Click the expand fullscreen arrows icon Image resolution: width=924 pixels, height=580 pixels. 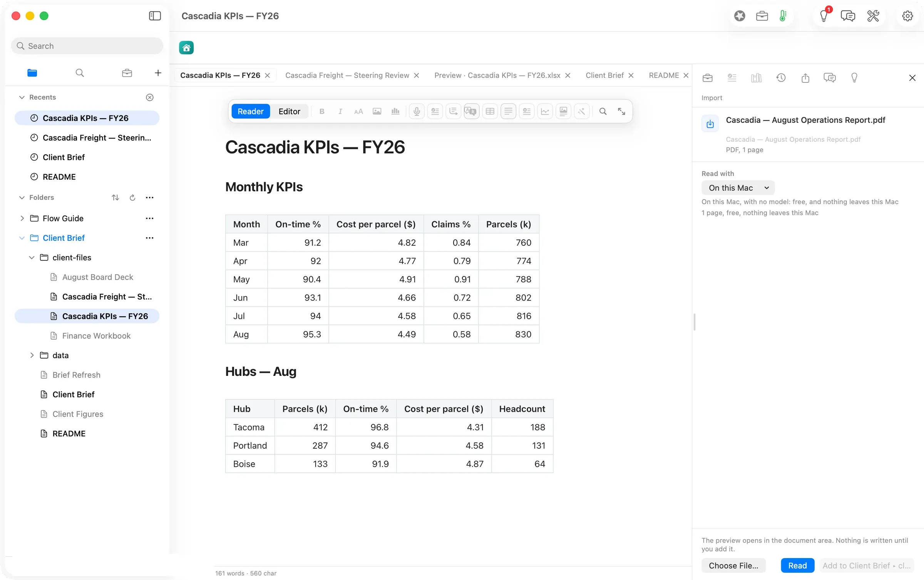pyautogui.click(x=621, y=111)
